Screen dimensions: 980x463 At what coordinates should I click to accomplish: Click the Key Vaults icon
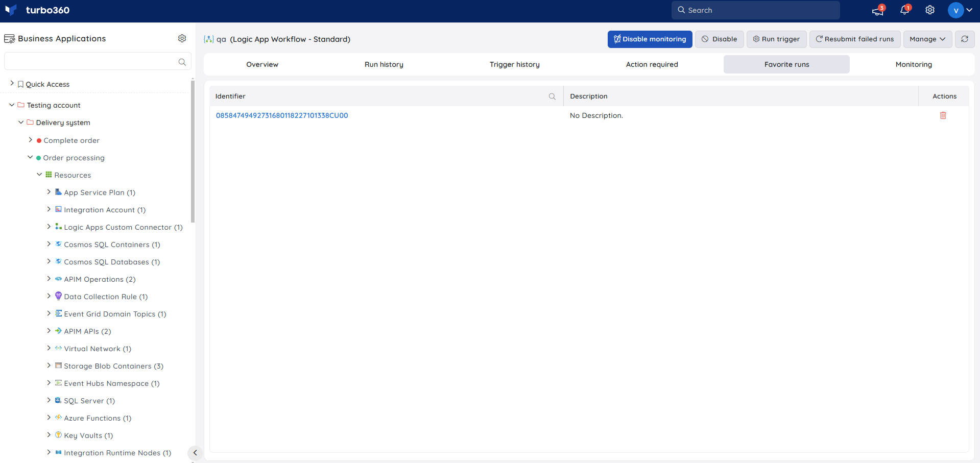click(x=58, y=435)
